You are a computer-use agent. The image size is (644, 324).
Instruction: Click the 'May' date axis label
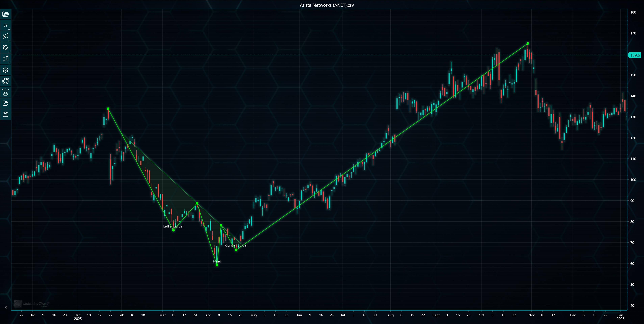coord(254,315)
